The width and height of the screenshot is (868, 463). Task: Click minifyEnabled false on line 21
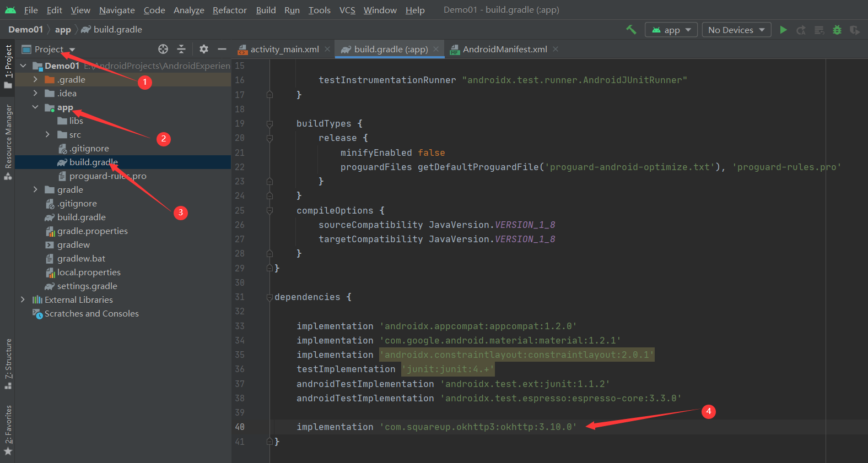pyautogui.click(x=392, y=152)
